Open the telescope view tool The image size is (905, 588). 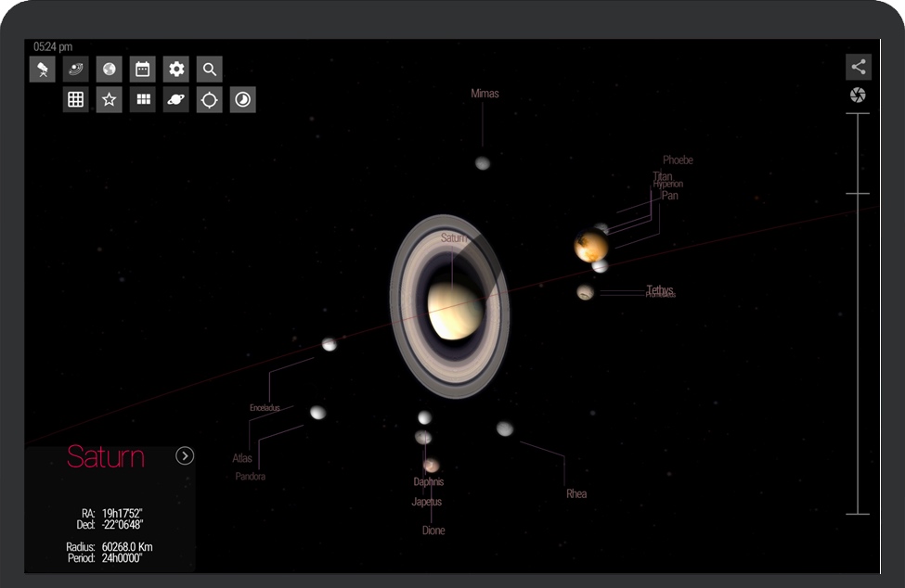click(42, 70)
